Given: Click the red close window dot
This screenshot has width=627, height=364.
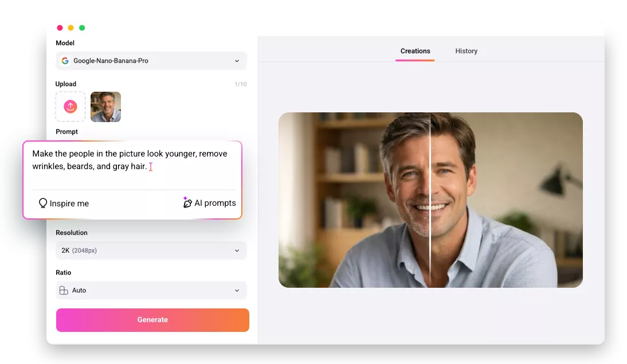Looking at the screenshot, I should 60,28.
